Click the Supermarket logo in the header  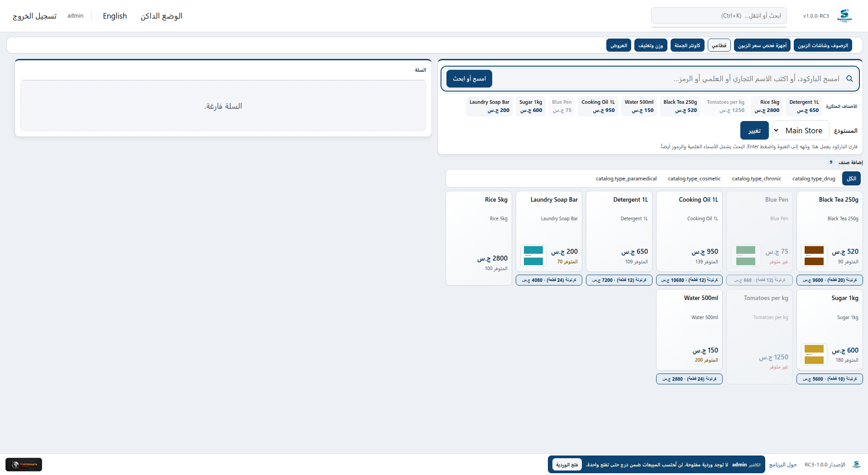click(x=844, y=15)
